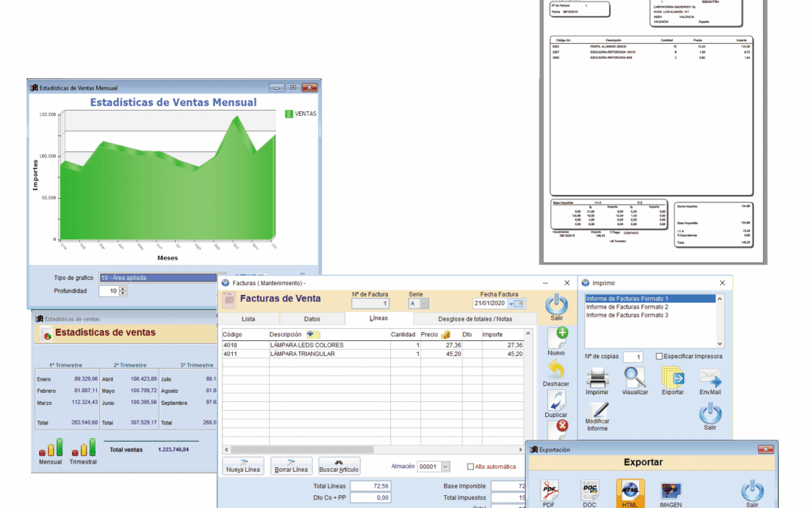
Task: Click Salir icon in Exportación window
Action: point(752,491)
